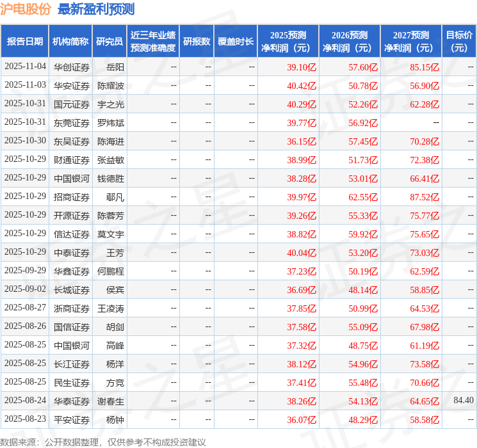Viewport: 477px width, 448px height.
Task: Click analyst name 钱德胜
Action: 111,179
